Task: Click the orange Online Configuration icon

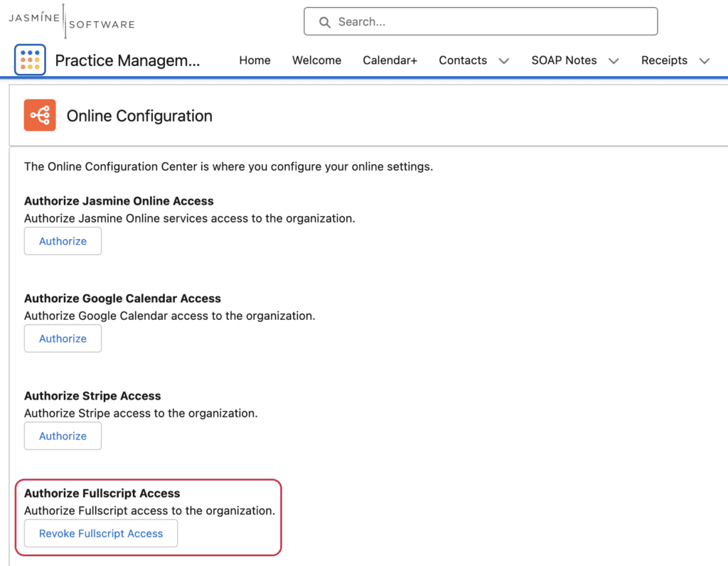Action: 40,115
